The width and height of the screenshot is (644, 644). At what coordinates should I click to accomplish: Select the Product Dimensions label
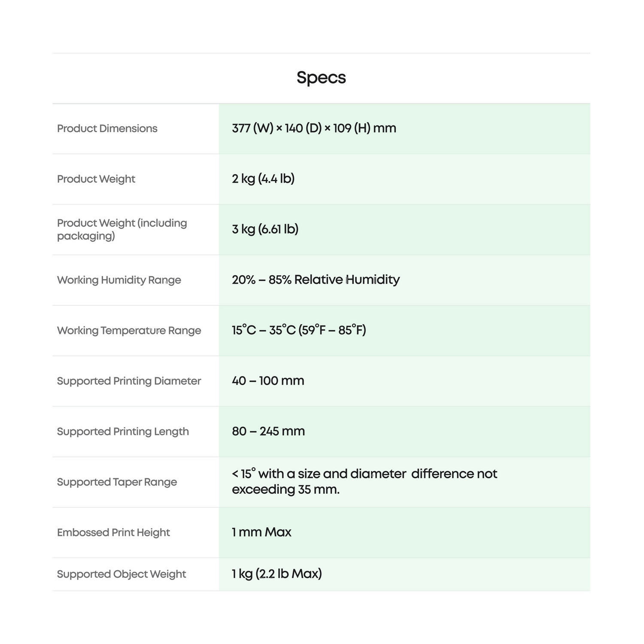[107, 128]
